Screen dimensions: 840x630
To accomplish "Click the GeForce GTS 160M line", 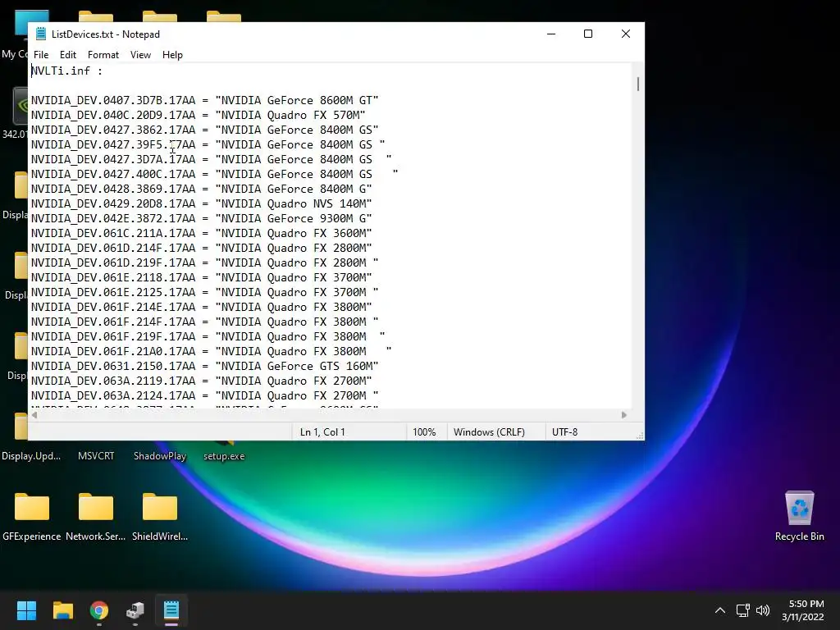I will (204, 366).
